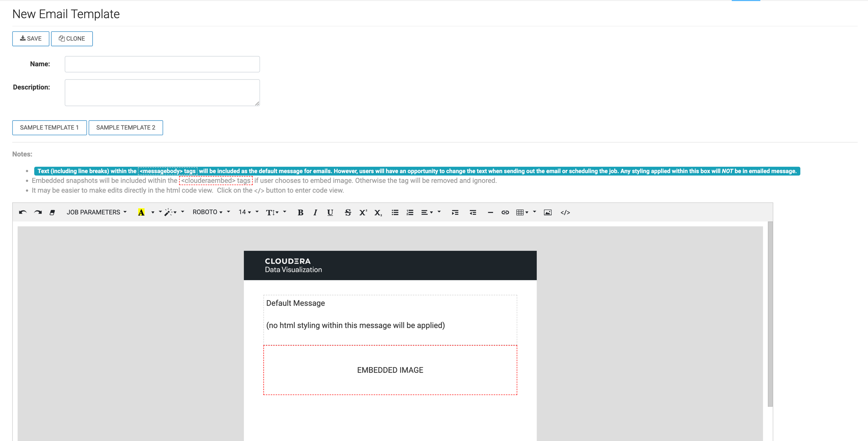Open the font size 14 dropdown

tap(244, 212)
